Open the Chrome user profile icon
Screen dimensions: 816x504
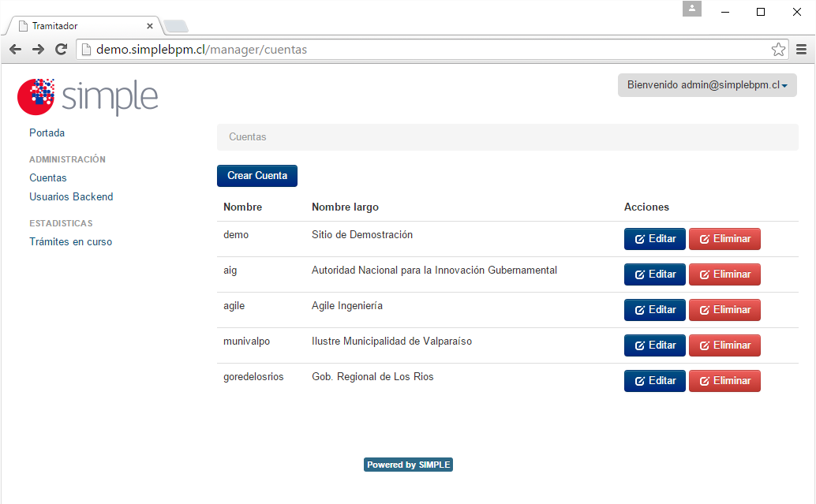(x=692, y=9)
